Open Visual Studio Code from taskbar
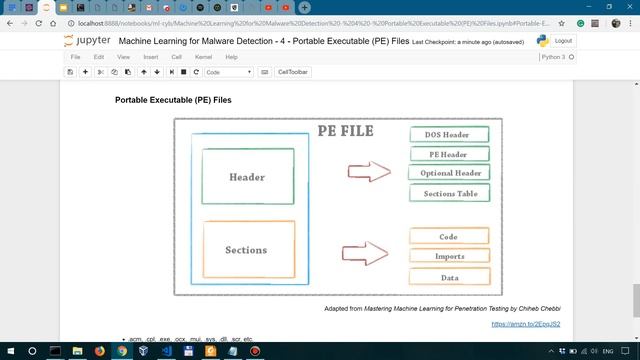 pyautogui.click(x=167, y=351)
